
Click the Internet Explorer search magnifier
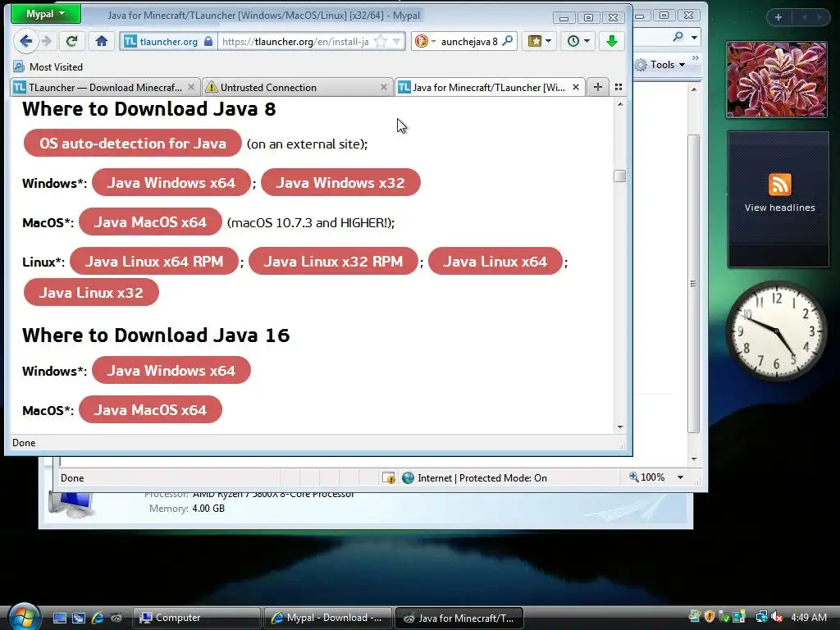(678, 36)
